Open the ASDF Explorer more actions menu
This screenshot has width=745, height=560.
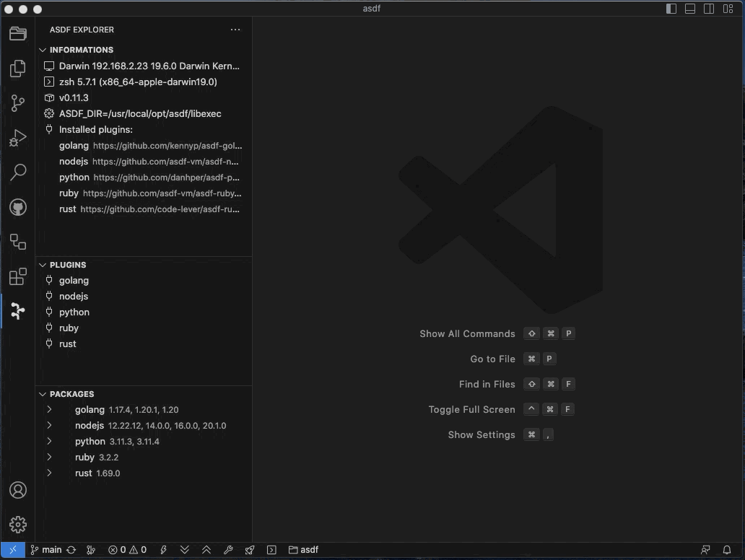click(235, 30)
